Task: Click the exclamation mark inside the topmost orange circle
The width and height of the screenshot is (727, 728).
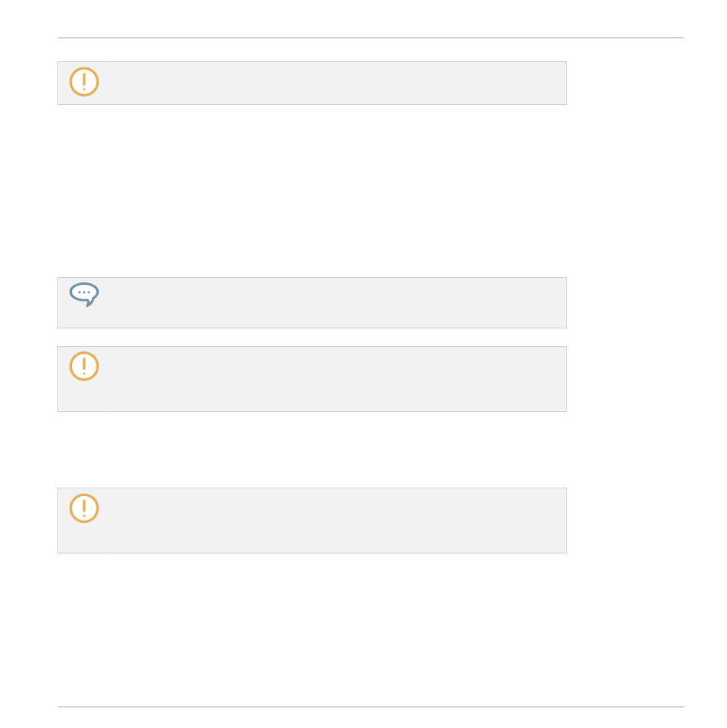Action: click(84, 82)
